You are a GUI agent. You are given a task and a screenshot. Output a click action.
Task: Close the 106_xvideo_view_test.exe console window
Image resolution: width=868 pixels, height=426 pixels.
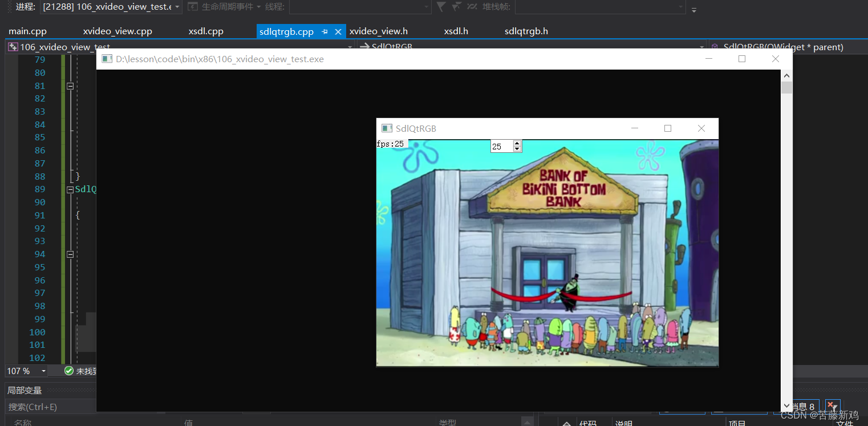[775, 59]
